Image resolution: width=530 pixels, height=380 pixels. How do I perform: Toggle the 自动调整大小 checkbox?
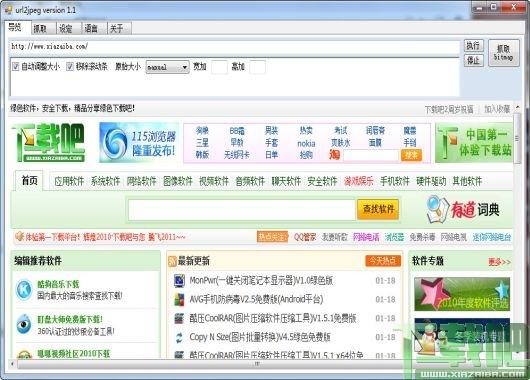click(16, 67)
